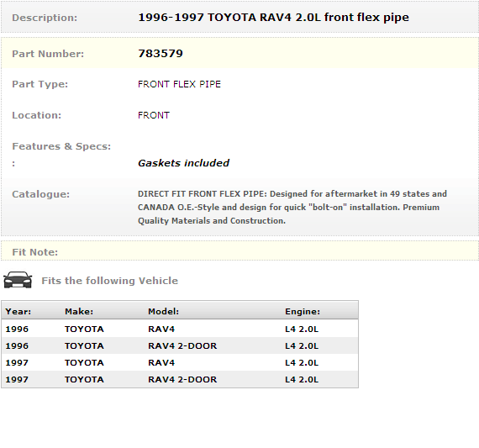Click the Catalogue description paragraph
Viewport: 479px width, 448px height.
click(x=292, y=208)
